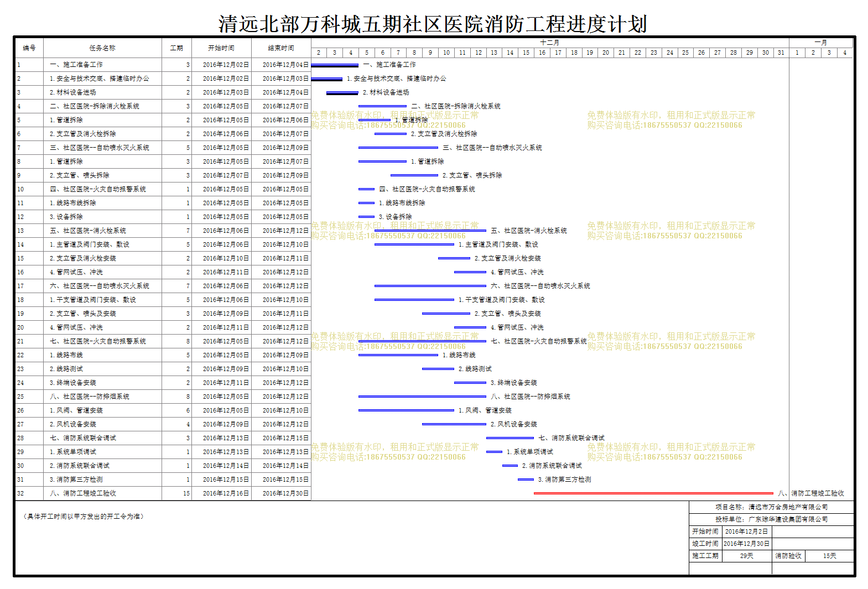Select 二、社区医院-拆除消火栓系统 in the task name column
Viewport: 868px width, 589px height.
(95, 106)
